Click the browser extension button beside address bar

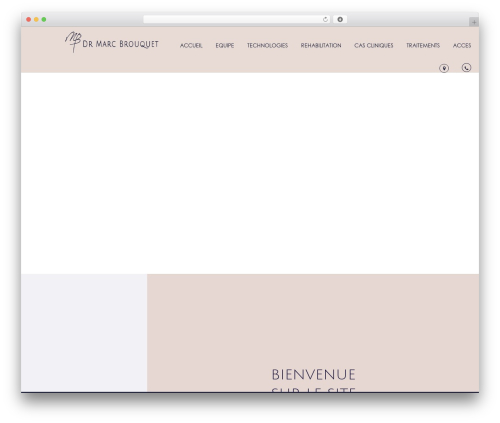pos(340,20)
